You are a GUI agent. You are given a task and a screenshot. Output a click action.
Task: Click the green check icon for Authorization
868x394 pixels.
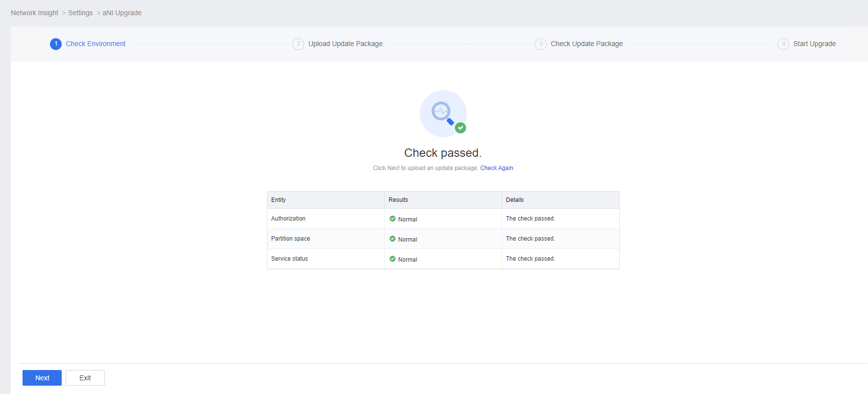click(x=392, y=219)
